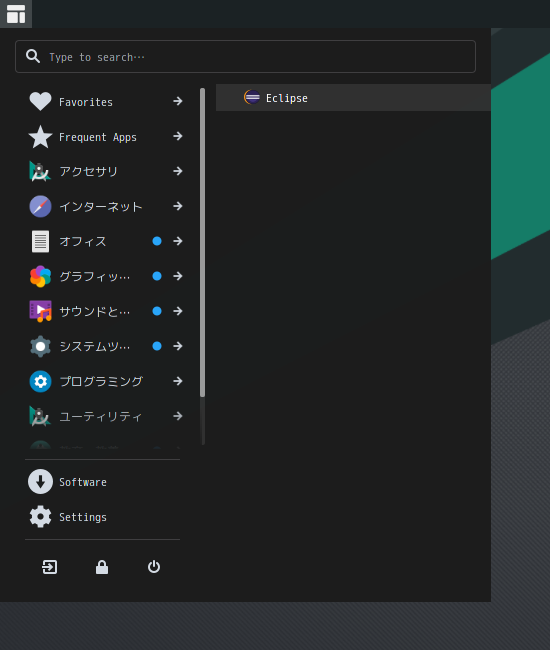
Task: Expand the ユーティリティ arrow
Action: [x=178, y=416]
